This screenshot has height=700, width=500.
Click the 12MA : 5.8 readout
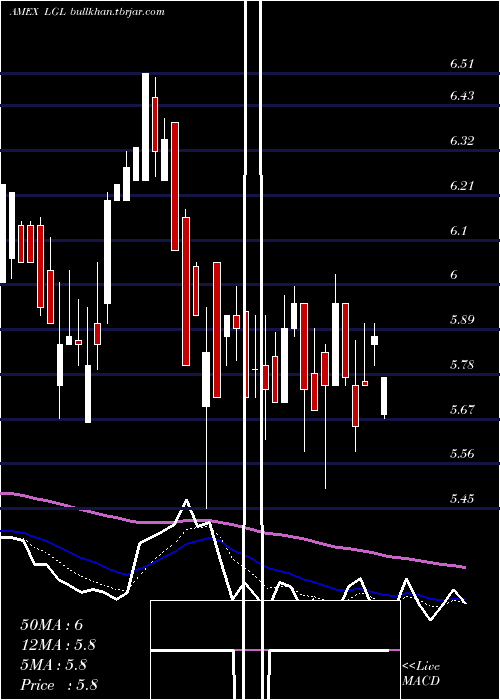coord(58,645)
